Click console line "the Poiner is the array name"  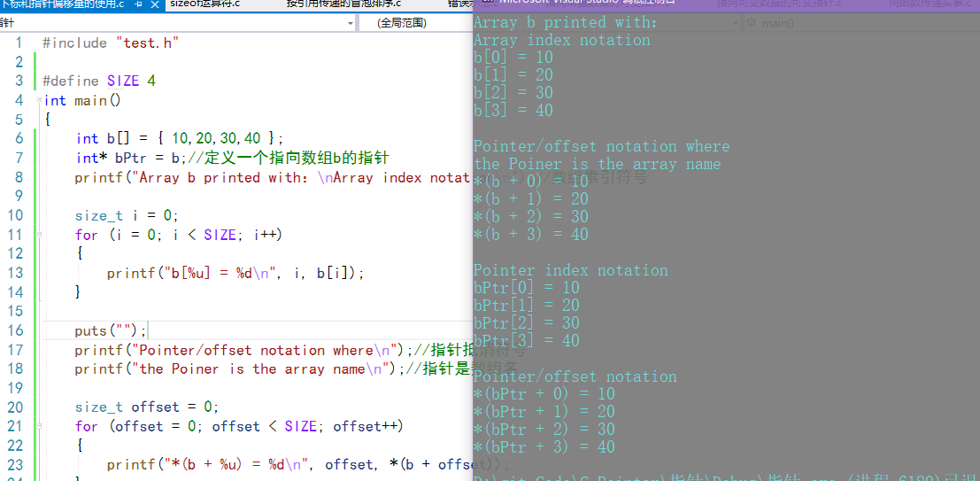tap(598, 164)
